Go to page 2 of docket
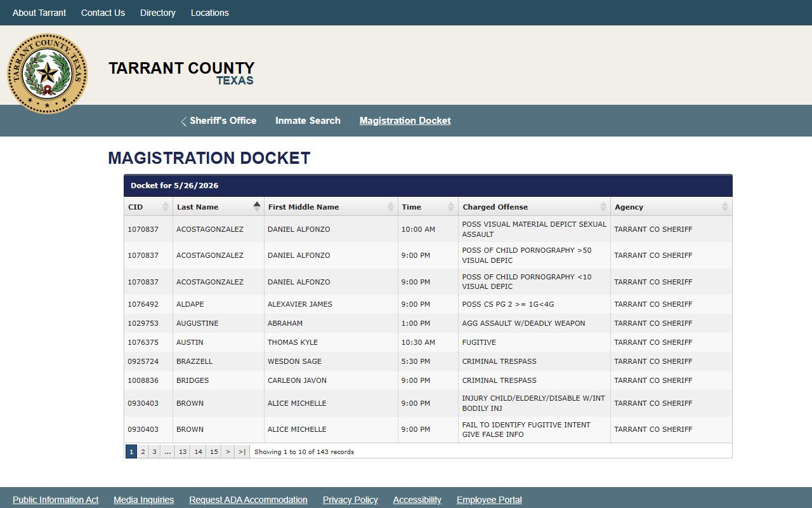 (143, 451)
